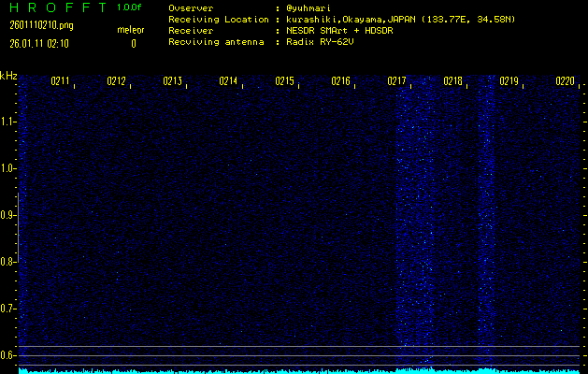Select the observer name @yuhmari
Viewport: 588px width, 374px height.
(308, 8)
